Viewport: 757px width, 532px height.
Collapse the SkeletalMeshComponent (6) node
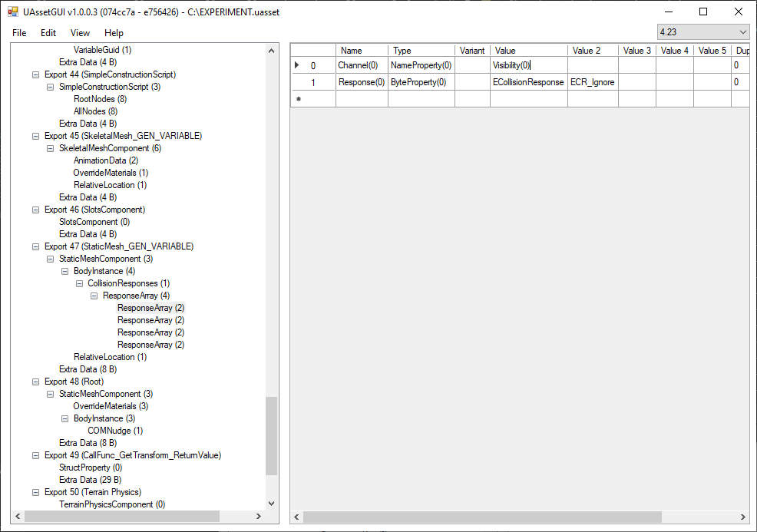[50, 148]
